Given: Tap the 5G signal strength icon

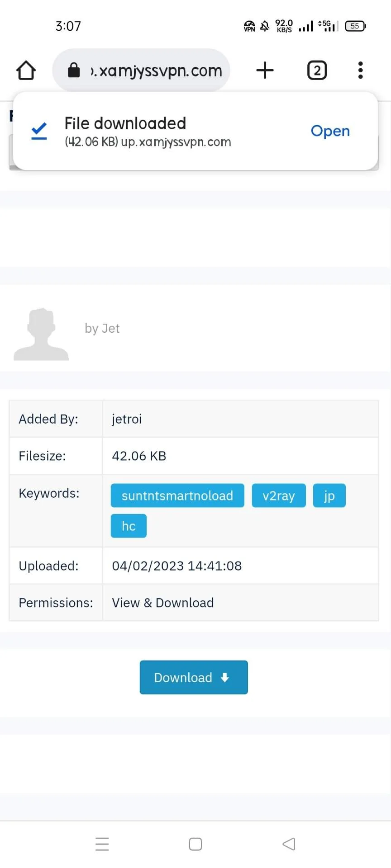Looking at the screenshot, I should [328, 26].
